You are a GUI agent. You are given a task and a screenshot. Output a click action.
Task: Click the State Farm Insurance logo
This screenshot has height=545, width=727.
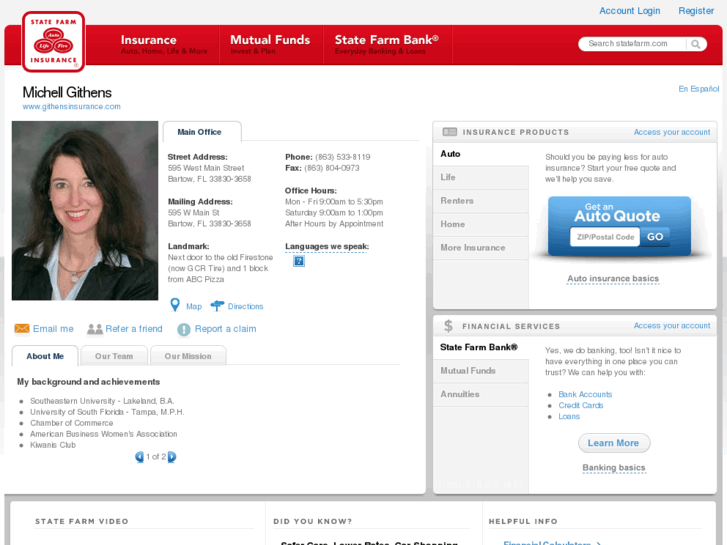tap(53, 42)
